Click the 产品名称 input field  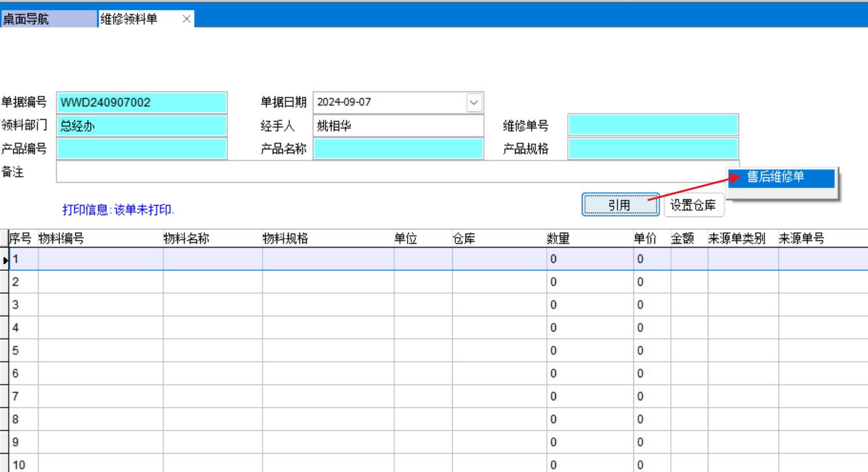click(398, 149)
